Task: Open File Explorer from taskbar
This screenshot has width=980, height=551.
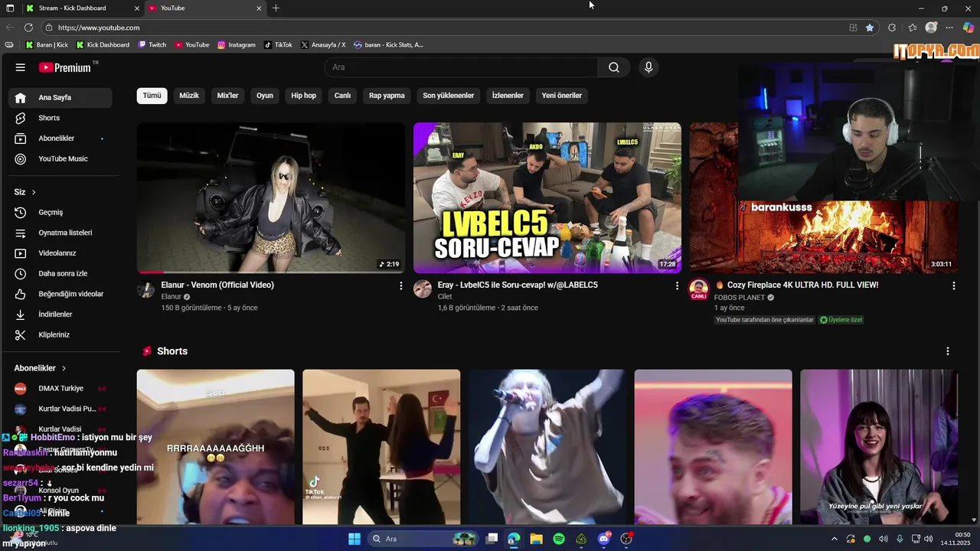Action: pyautogui.click(x=536, y=539)
